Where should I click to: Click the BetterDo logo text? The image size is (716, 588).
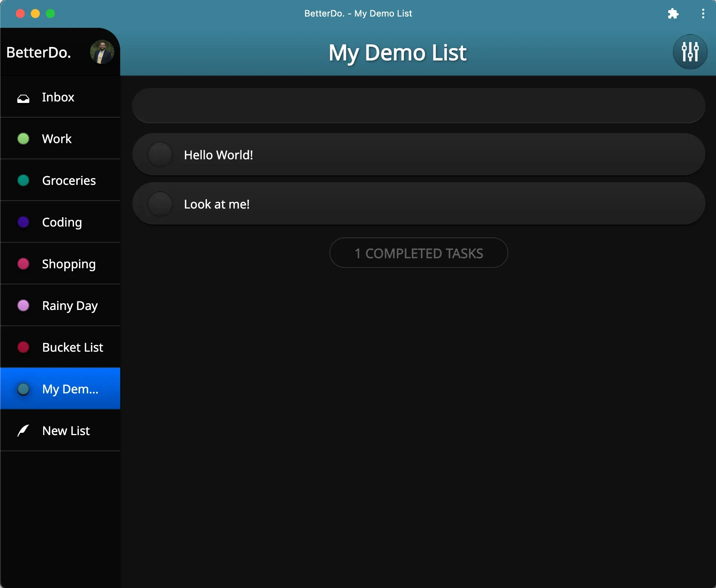point(38,52)
